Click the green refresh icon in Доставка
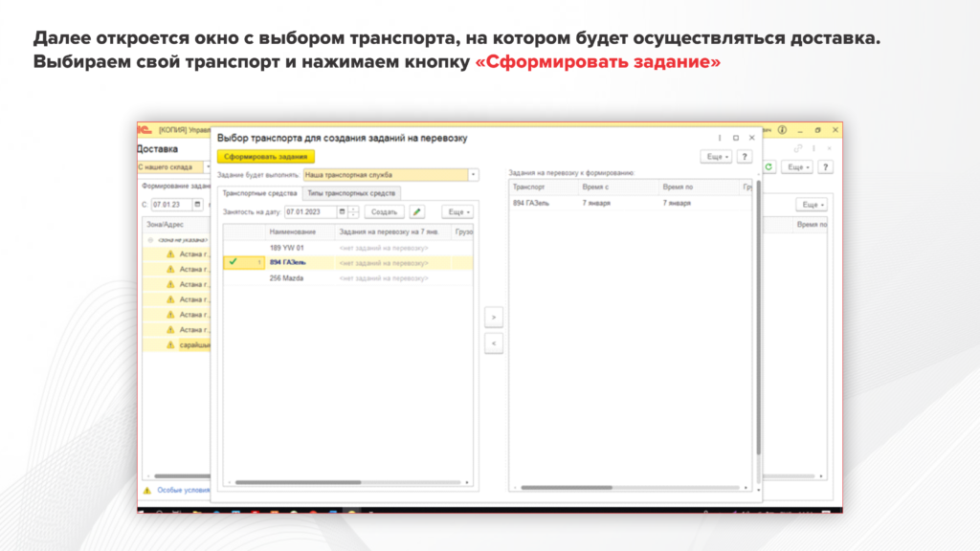 click(x=768, y=167)
